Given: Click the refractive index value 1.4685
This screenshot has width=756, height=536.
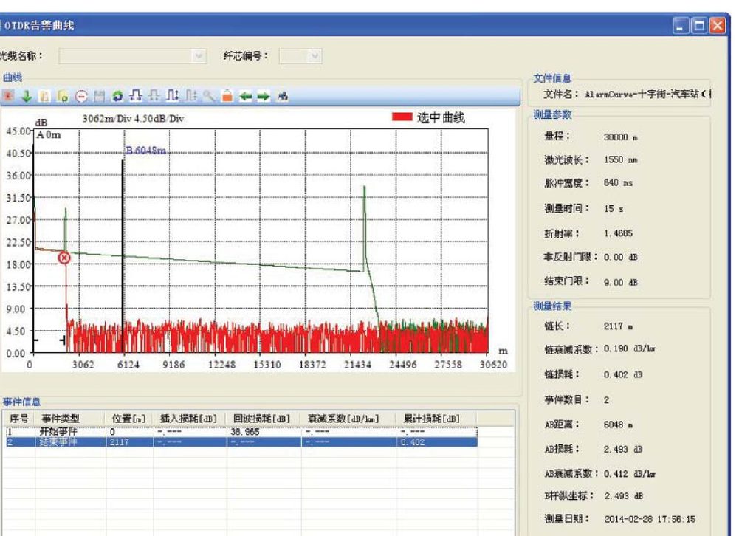Looking at the screenshot, I should point(618,233).
